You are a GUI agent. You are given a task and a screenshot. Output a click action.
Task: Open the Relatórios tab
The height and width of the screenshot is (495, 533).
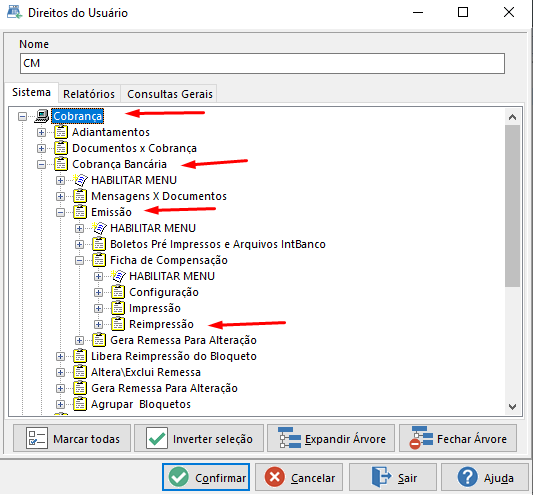click(x=89, y=94)
